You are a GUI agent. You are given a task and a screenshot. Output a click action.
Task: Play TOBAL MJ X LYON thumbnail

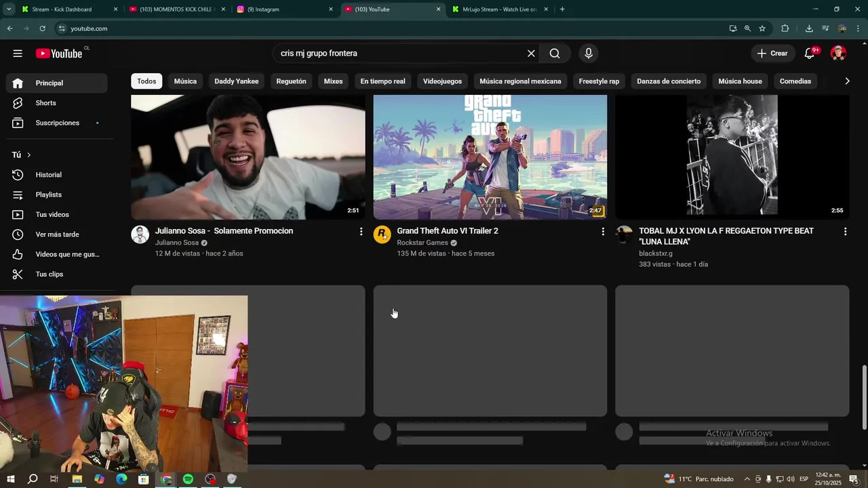pos(732,157)
